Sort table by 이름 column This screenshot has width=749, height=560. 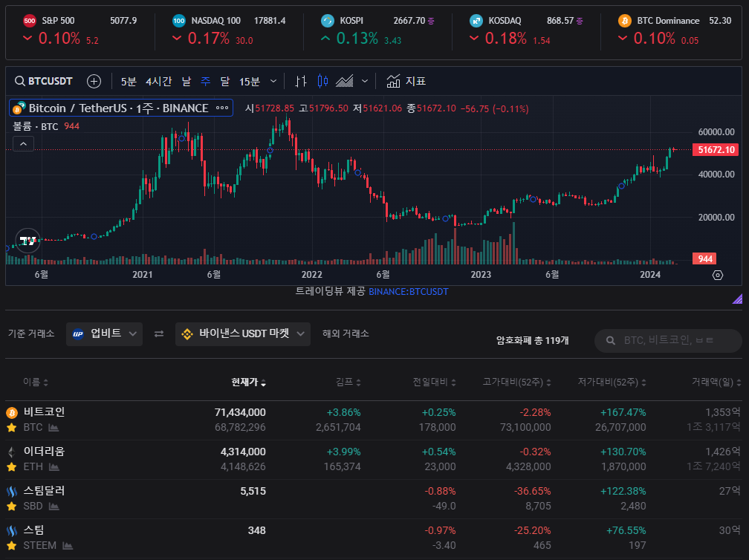pos(36,382)
